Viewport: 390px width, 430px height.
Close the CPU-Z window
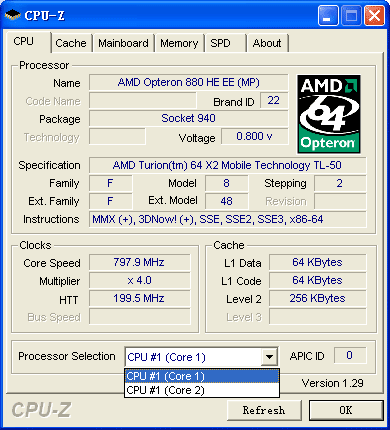coord(374,15)
